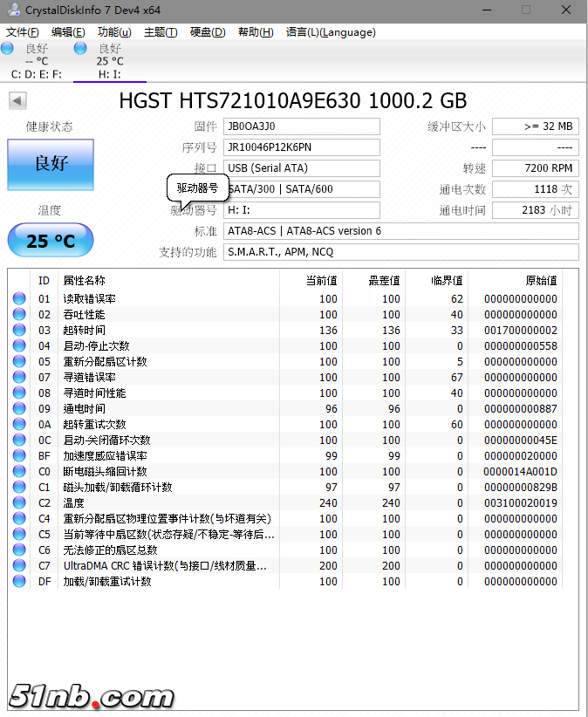588x717 pixels.
Task: Click the CrystalDiskInfo app icon in title bar
Action: point(12,10)
